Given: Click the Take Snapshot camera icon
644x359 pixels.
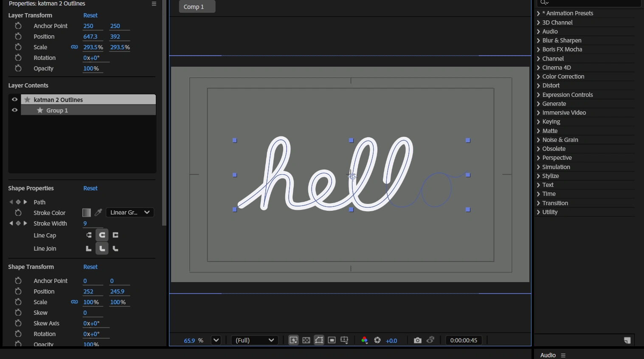Looking at the screenshot, I should point(418,340).
